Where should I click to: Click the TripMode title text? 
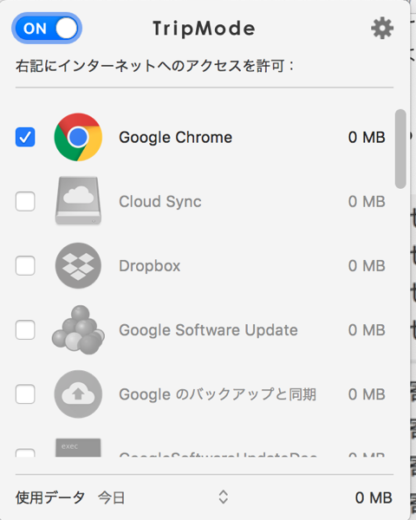point(204,29)
